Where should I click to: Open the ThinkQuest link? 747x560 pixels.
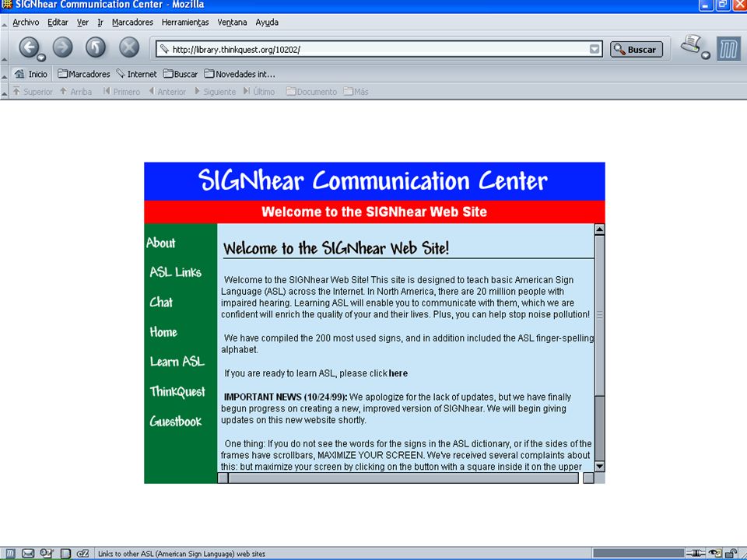(x=177, y=391)
